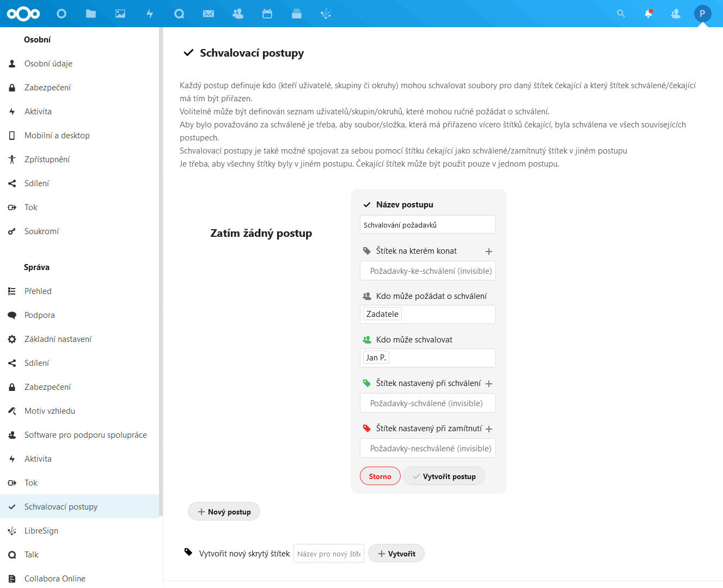Open the search magnifier icon
The image size is (723, 588).
pos(621,14)
